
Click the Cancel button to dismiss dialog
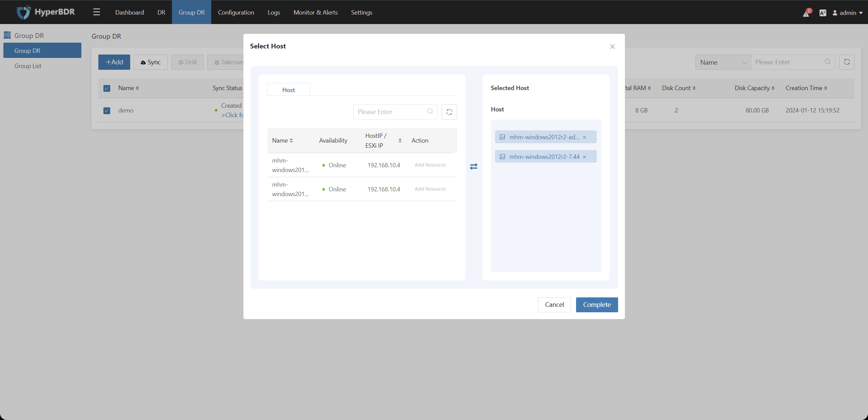[554, 304]
